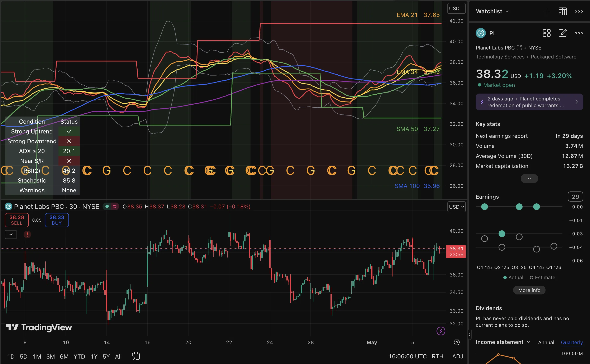
Task: Click the Planet Labs PBC · 30 · NYSE title
Action: [56, 206]
